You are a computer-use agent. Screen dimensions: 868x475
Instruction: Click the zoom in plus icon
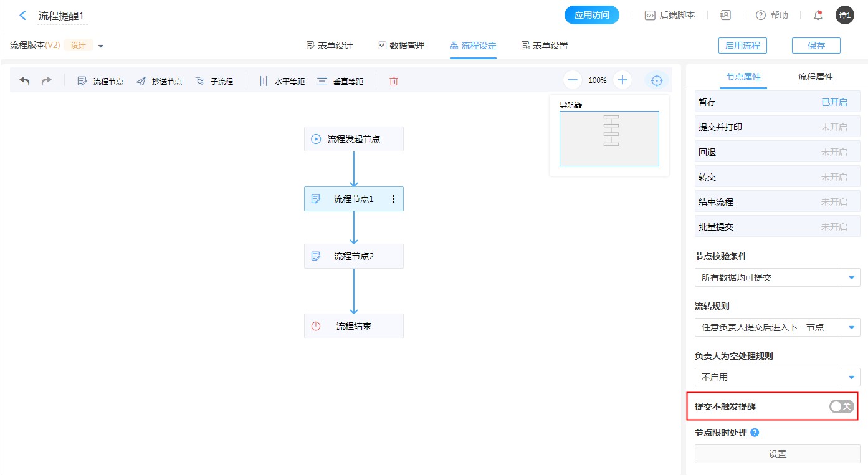click(x=622, y=80)
